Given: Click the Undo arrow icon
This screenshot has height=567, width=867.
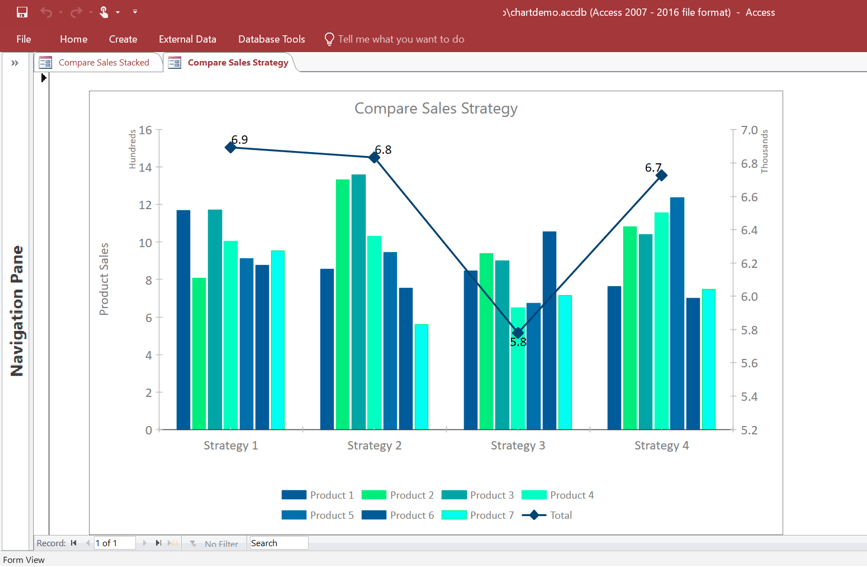Looking at the screenshot, I should pyautogui.click(x=46, y=12).
